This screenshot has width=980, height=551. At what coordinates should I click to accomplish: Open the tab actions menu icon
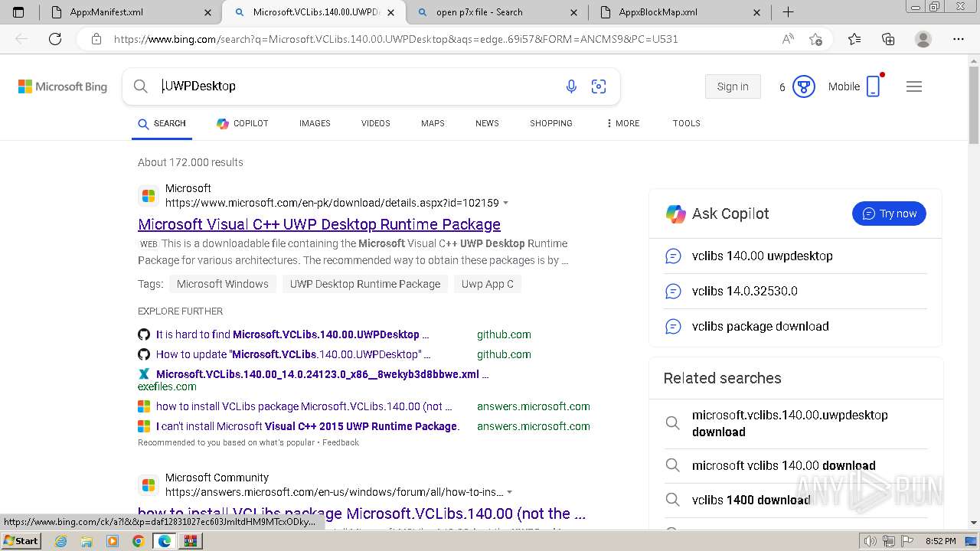click(x=18, y=12)
